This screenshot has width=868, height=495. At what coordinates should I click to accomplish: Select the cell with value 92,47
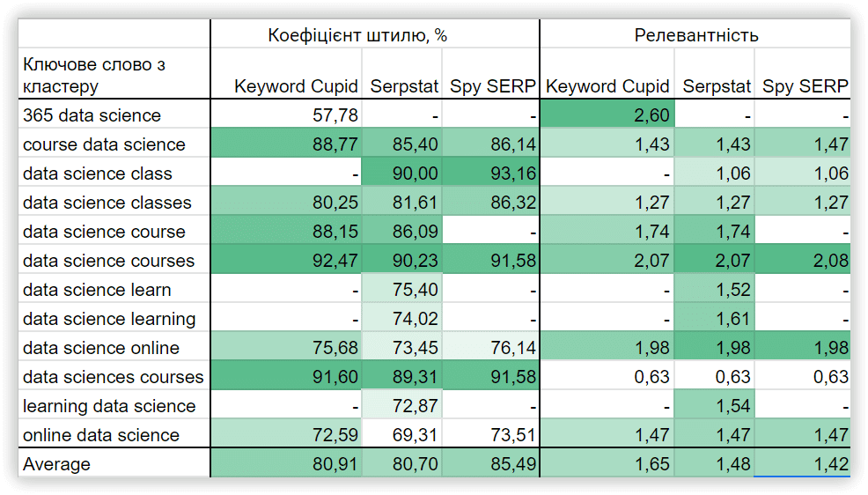click(x=285, y=260)
